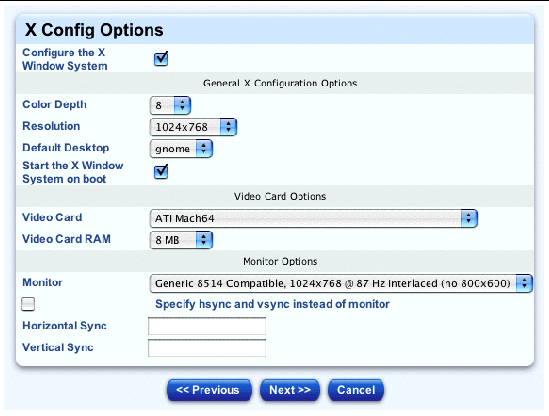This screenshot has width=549, height=416.
Task: Go back with the << Previous button
Action: pyautogui.click(x=209, y=390)
